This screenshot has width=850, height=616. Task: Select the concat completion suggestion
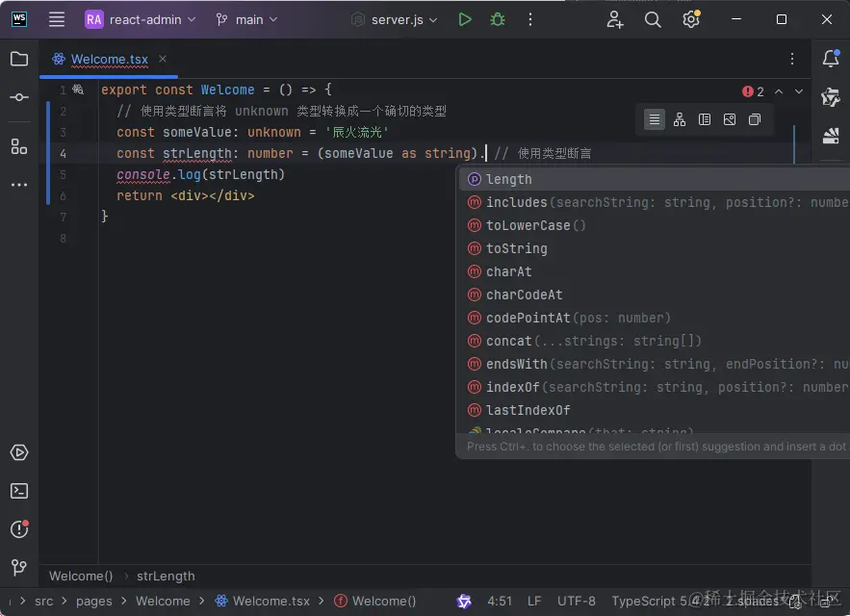pyautogui.click(x=655, y=341)
